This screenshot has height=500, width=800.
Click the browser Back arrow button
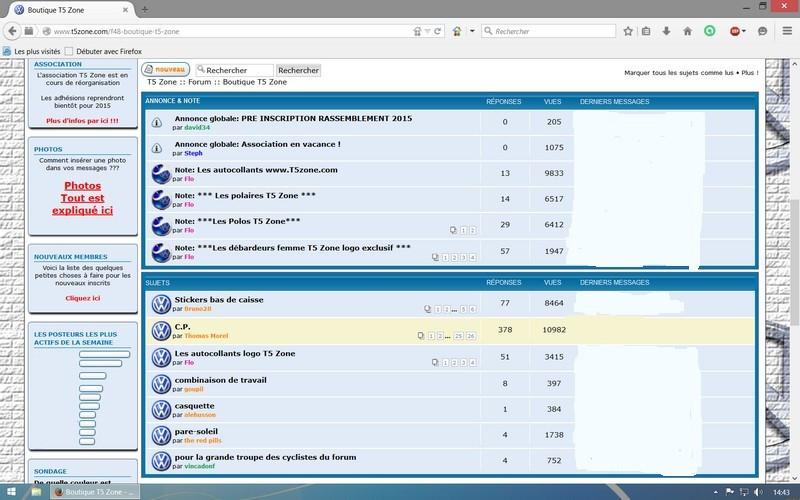pos(12,31)
